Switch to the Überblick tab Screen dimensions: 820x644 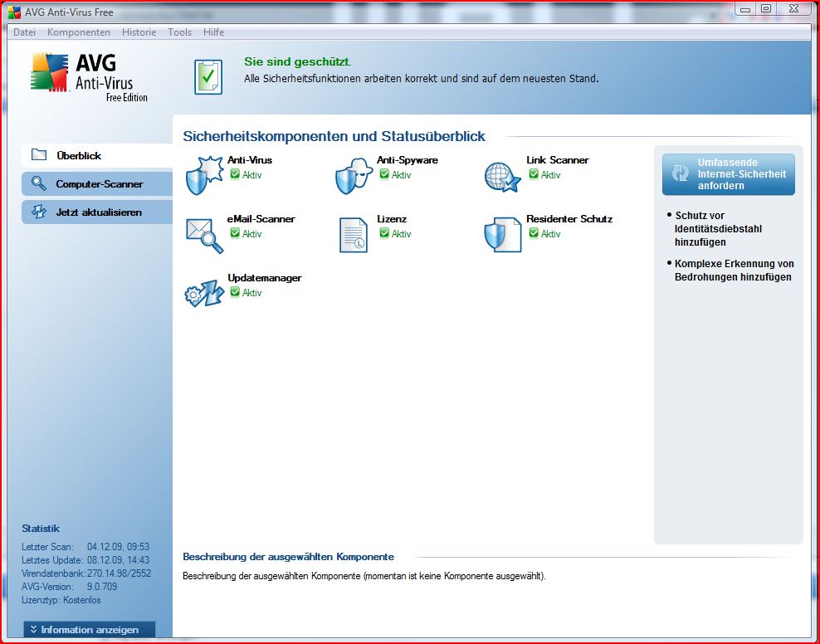(97, 155)
